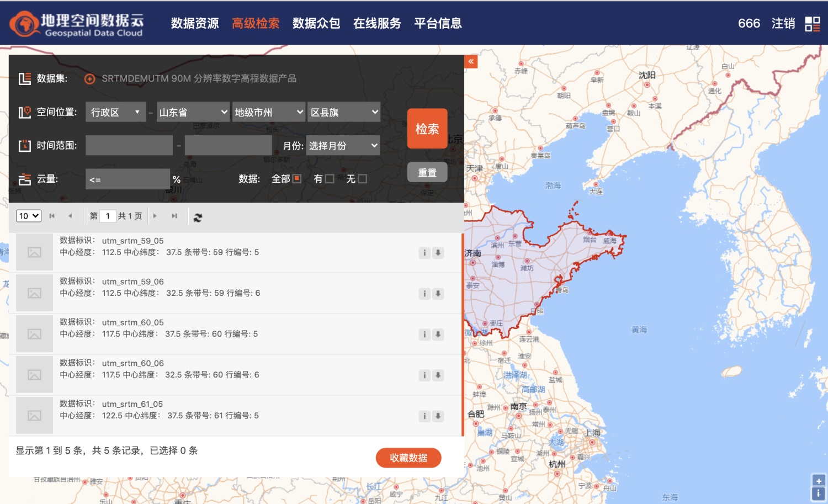828x504 pixels.
Task: Open the 选择月份 month dropdown
Action: coord(343,146)
